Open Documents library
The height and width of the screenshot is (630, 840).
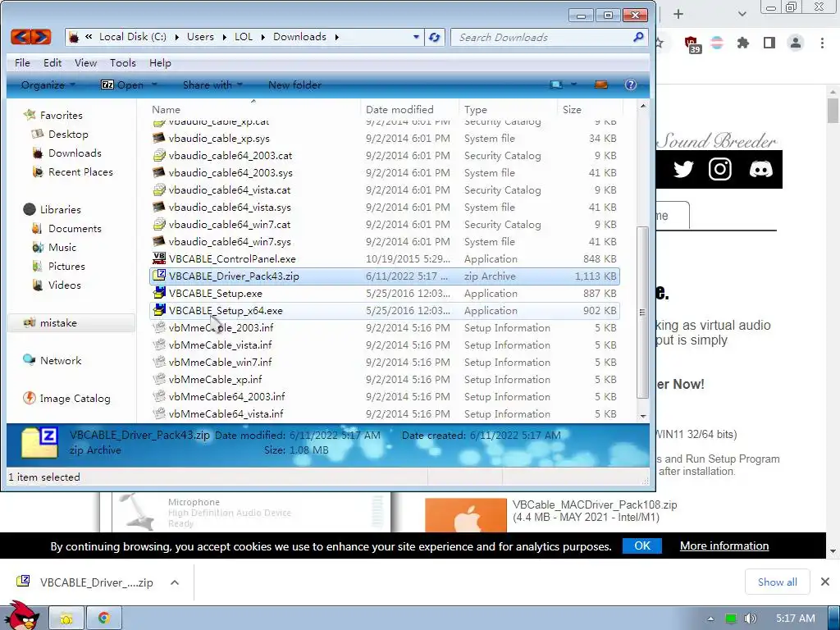coord(75,228)
